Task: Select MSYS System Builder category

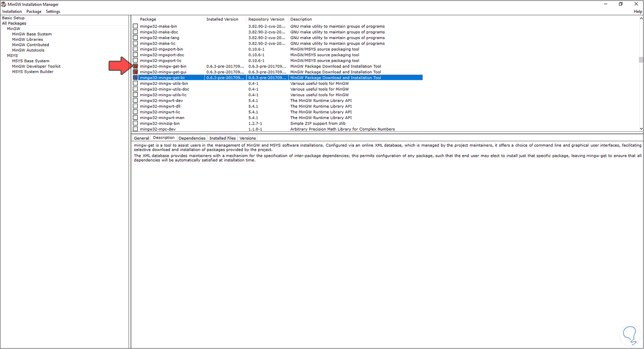Action: (33, 72)
